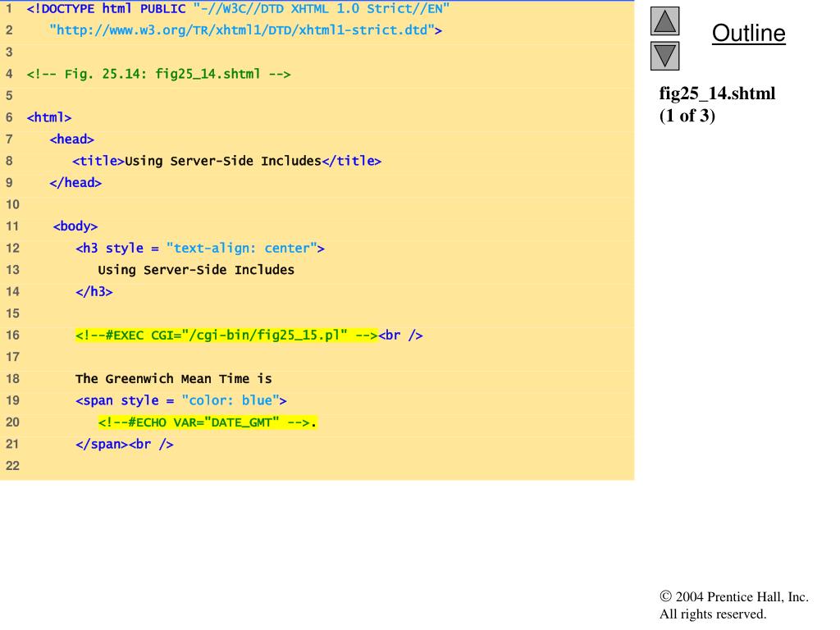The width and height of the screenshot is (840, 630).
Task: Click line number 22
Action: coord(12,466)
